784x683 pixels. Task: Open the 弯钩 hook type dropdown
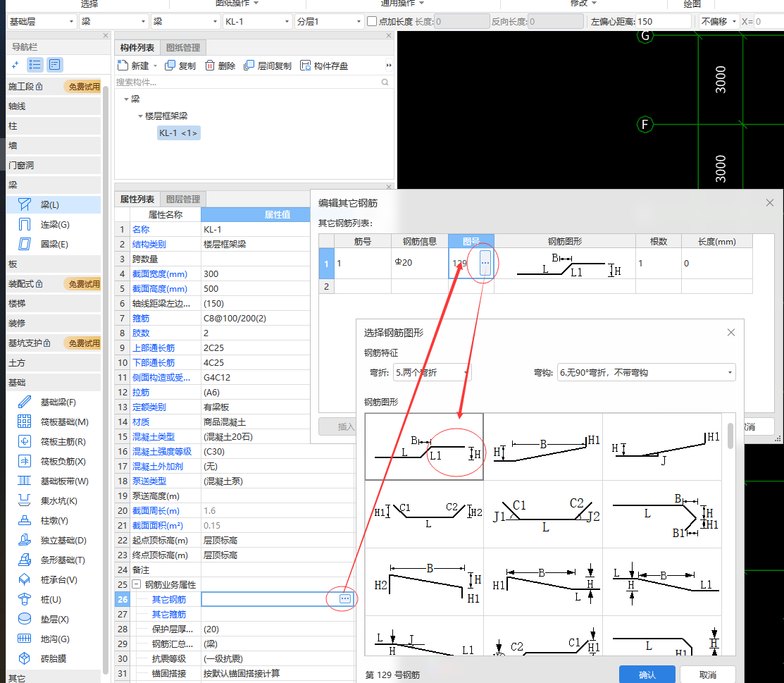(647, 372)
